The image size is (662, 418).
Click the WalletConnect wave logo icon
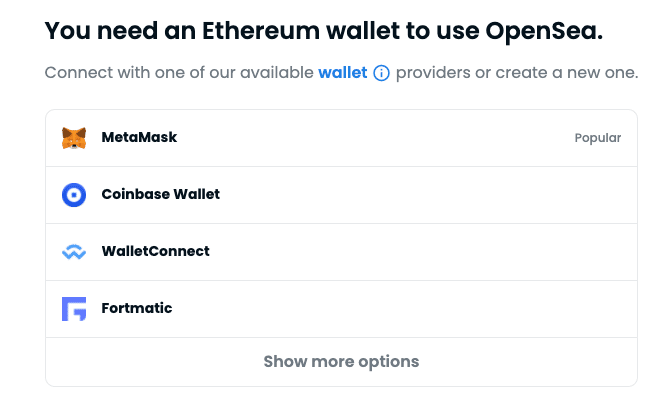click(74, 252)
